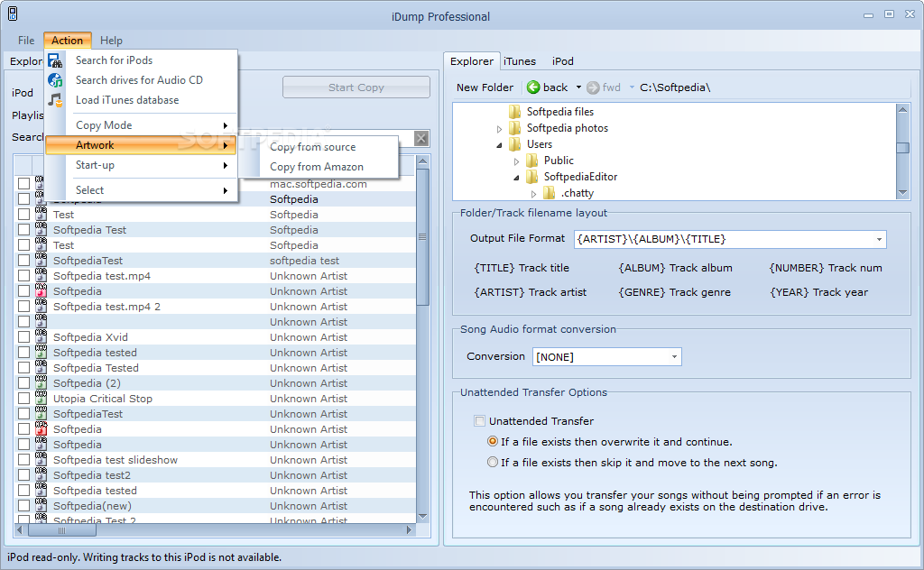Open the Help menu
This screenshot has width=924, height=570.
coord(111,40)
